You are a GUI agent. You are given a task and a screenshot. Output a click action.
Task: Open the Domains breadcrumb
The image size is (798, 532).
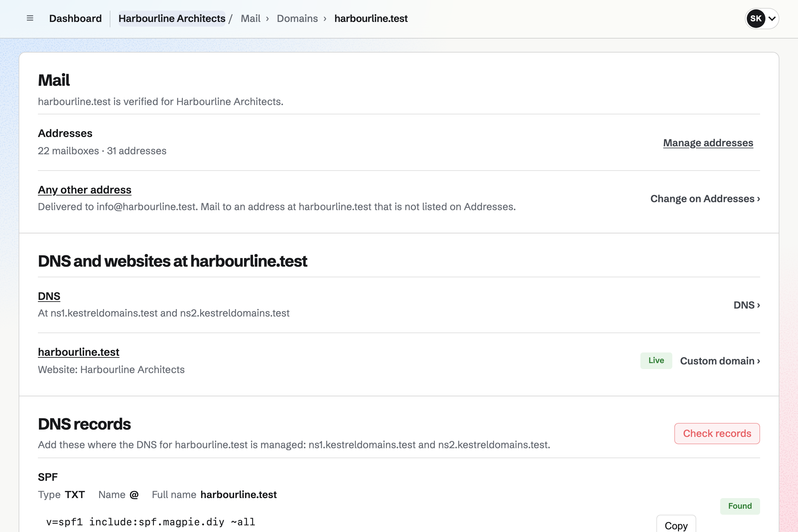pos(297,18)
